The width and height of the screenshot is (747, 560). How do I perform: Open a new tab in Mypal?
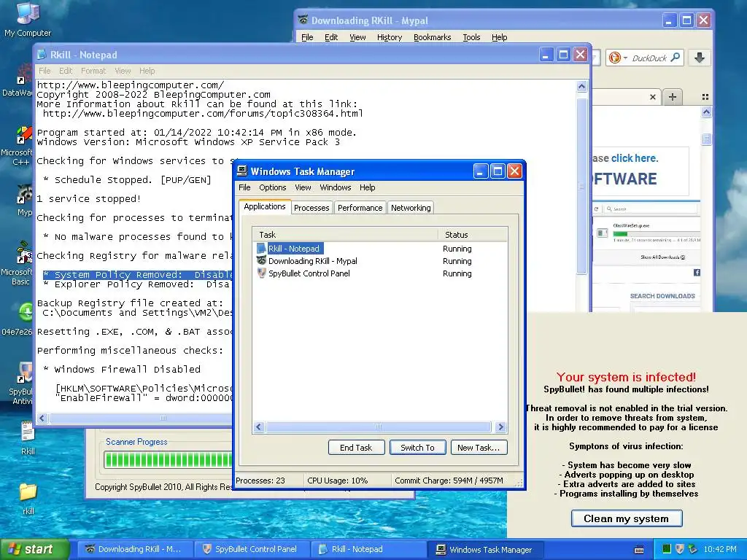672,97
